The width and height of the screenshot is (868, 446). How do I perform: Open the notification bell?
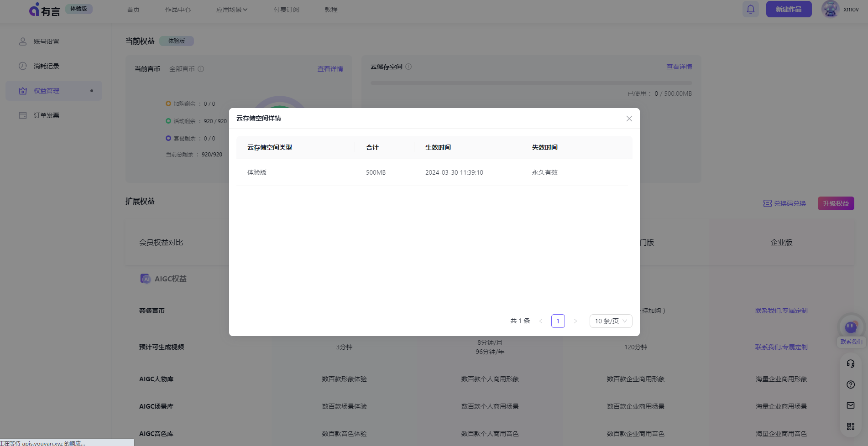pyautogui.click(x=751, y=9)
